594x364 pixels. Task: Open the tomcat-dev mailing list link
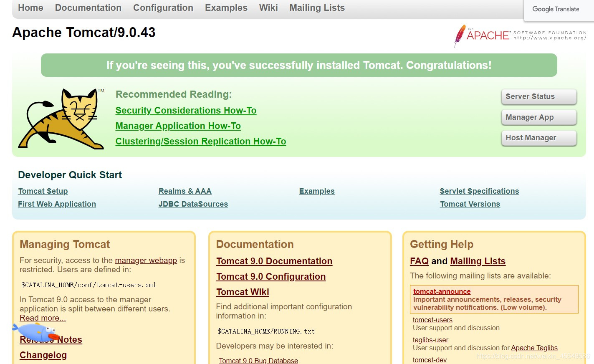point(430,360)
